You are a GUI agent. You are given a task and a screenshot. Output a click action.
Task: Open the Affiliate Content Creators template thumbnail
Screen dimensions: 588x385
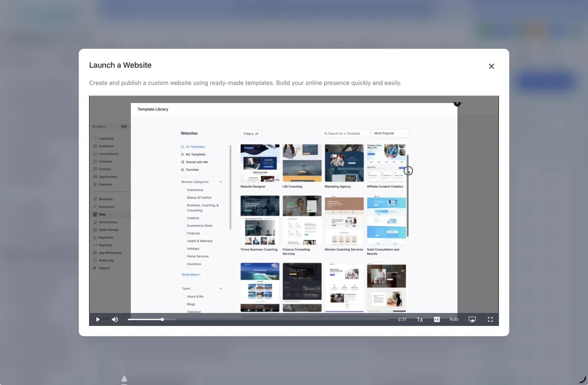pyautogui.click(x=386, y=163)
